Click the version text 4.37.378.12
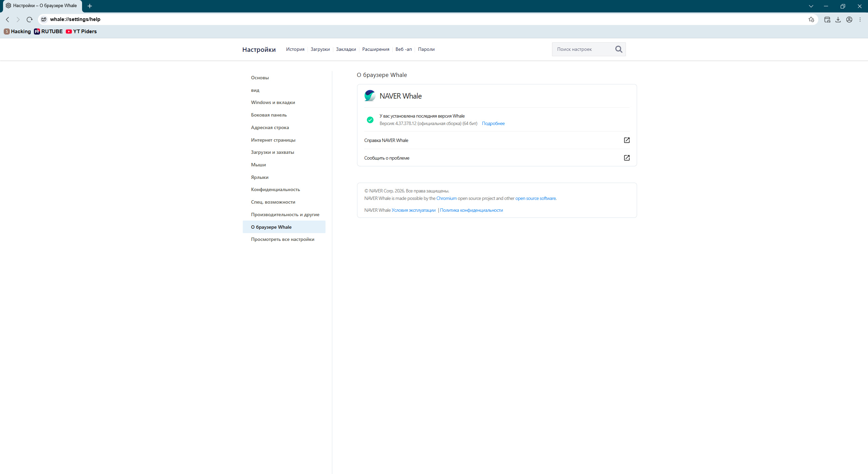This screenshot has height=474, width=868. point(406,124)
